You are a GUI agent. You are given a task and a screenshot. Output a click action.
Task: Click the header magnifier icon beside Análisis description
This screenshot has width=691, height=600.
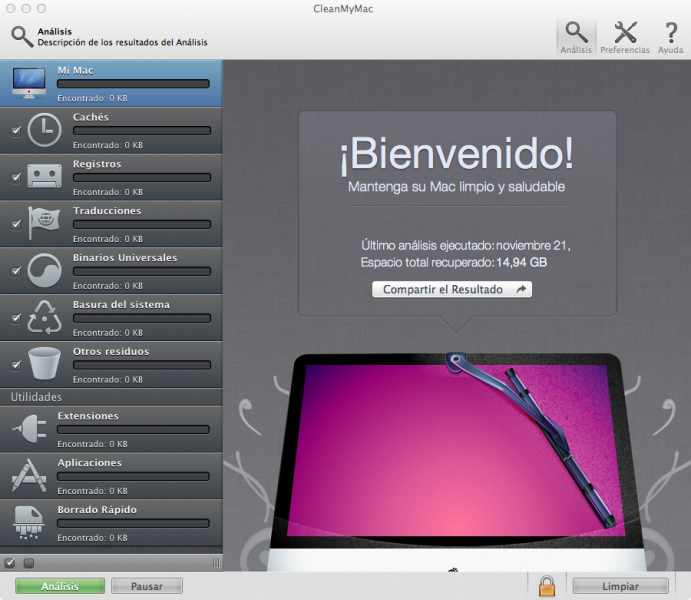click(22, 37)
